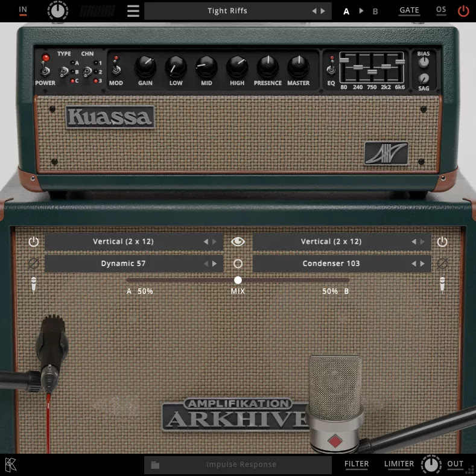Image resolution: width=476 pixels, height=476 pixels.
Task: Open the impulse response folder icon
Action: (155, 465)
